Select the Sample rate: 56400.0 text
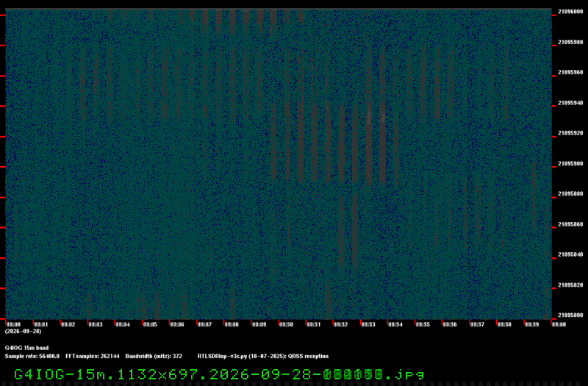 (x=32, y=356)
